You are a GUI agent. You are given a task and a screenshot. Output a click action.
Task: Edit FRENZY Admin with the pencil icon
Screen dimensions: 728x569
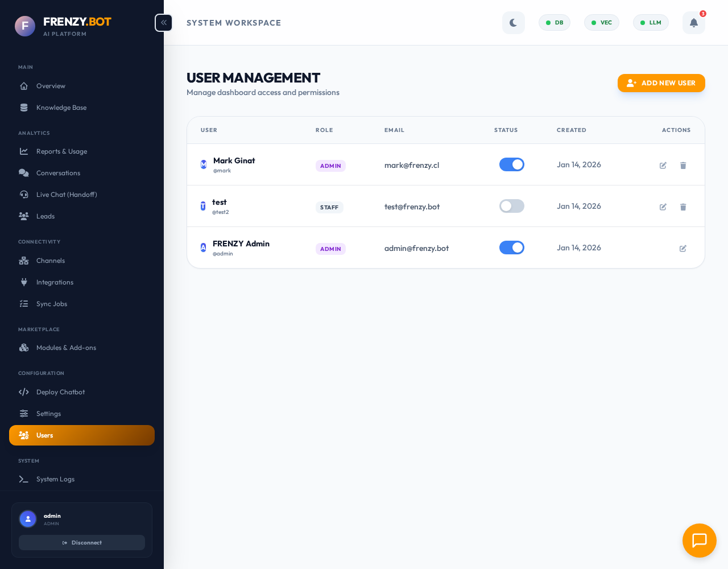[683, 248]
